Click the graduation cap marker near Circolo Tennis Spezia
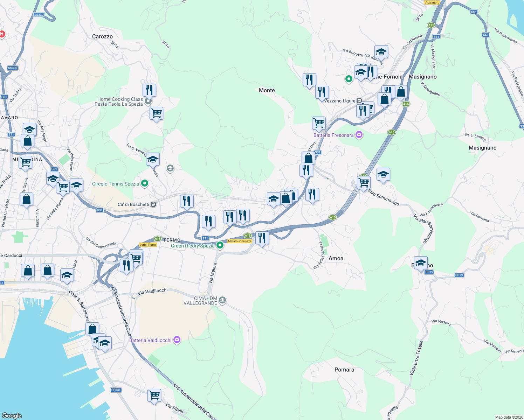This screenshot has width=524, height=420. pos(153,159)
